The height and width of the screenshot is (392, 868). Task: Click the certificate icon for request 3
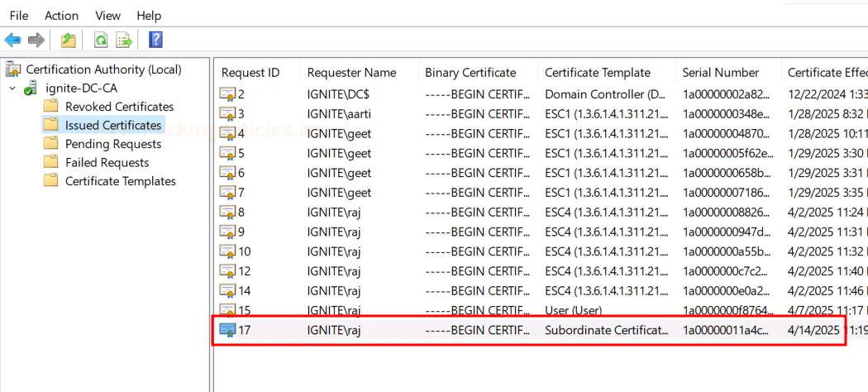[x=227, y=114]
